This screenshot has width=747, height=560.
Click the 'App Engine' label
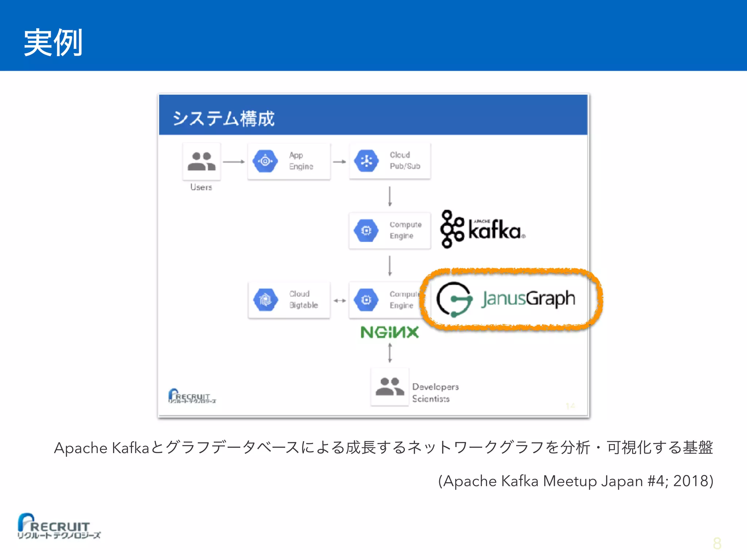click(x=301, y=161)
